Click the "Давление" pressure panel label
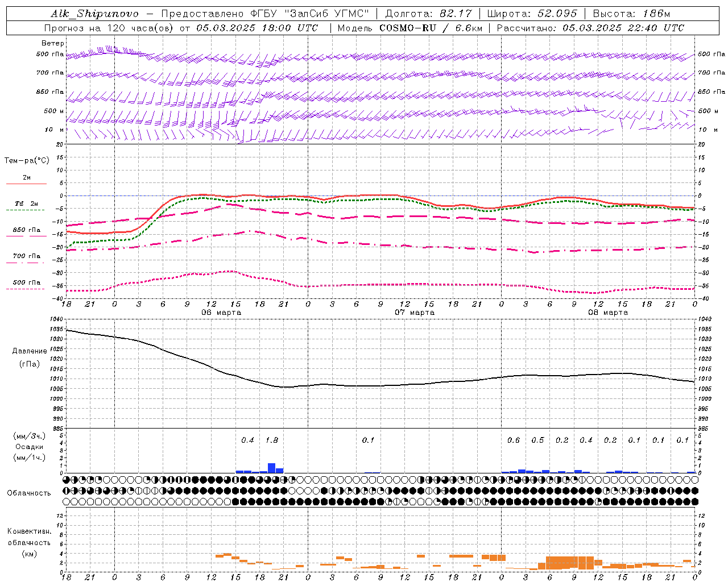 point(30,351)
